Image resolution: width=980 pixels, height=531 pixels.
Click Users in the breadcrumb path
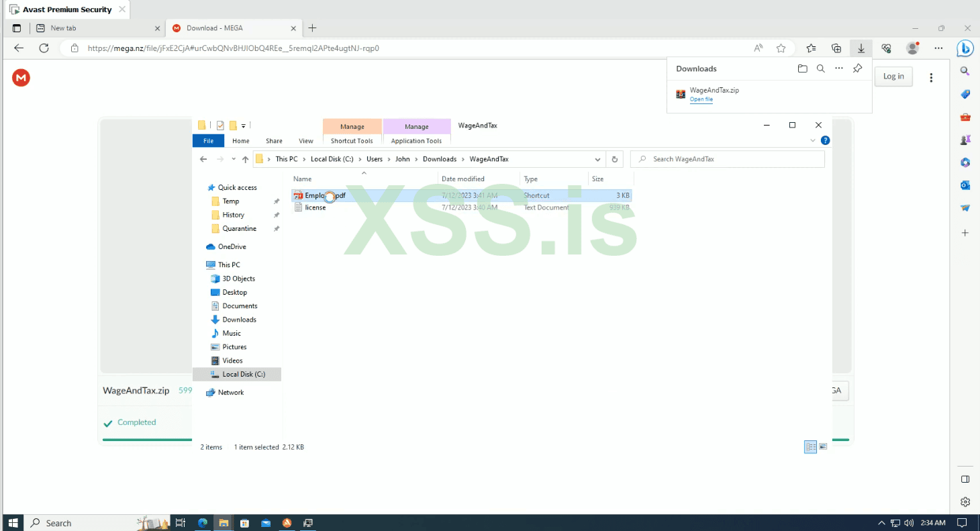[374, 159]
